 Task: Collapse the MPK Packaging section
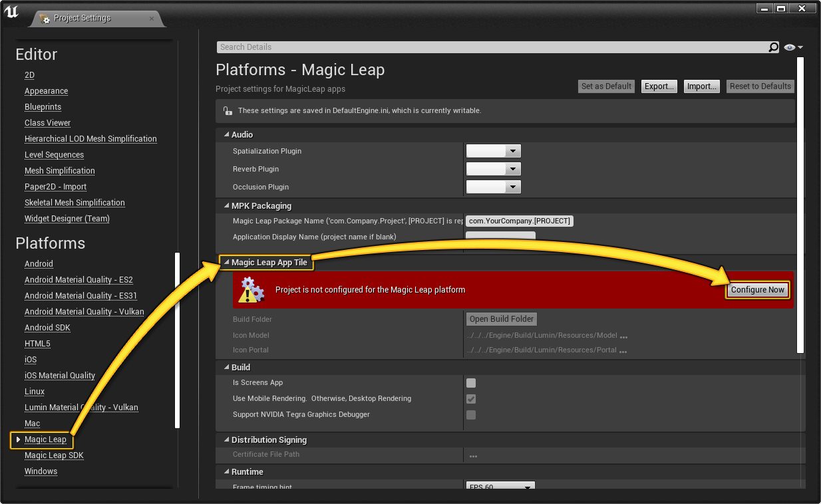tap(226, 206)
